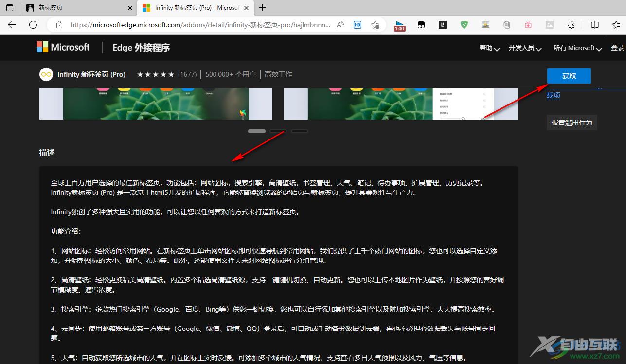The width and height of the screenshot is (626, 364).
Task: Add this page to favorites
Action: click(375, 25)
